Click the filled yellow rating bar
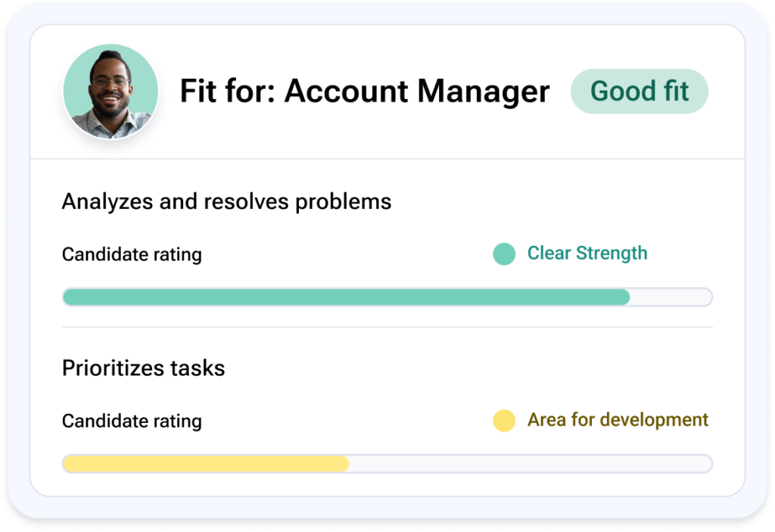The image size is (775, 532). (205, 464)
